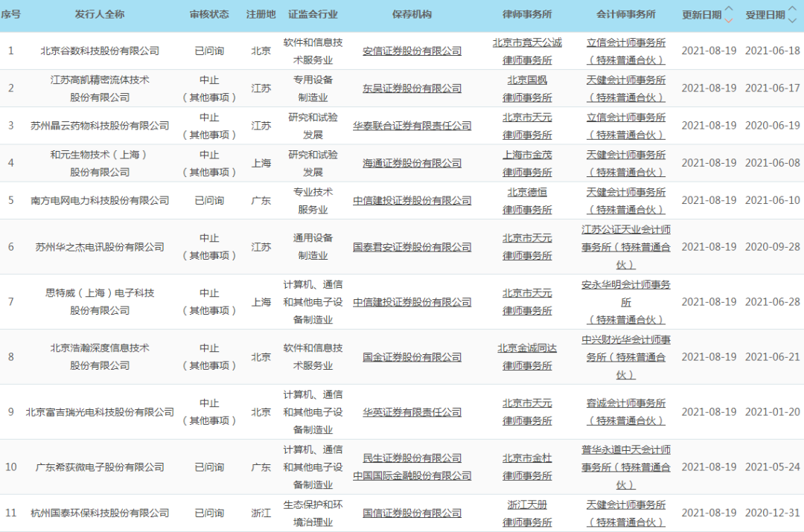The image size is (804, 532).
Task: Click the 律师事务所 column header
Action: (527, 14)
